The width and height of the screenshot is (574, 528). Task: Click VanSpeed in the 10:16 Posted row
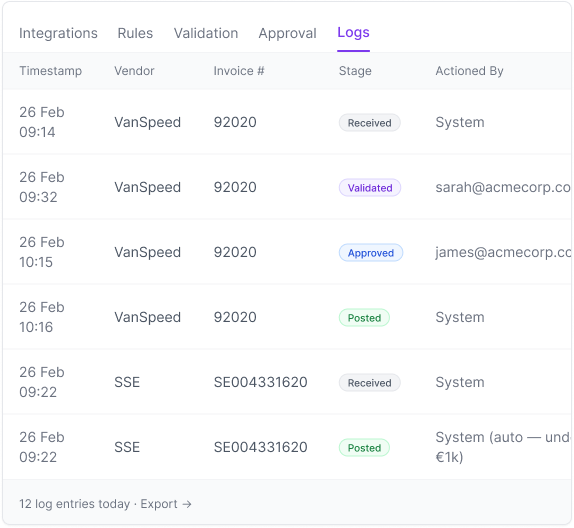148,317
